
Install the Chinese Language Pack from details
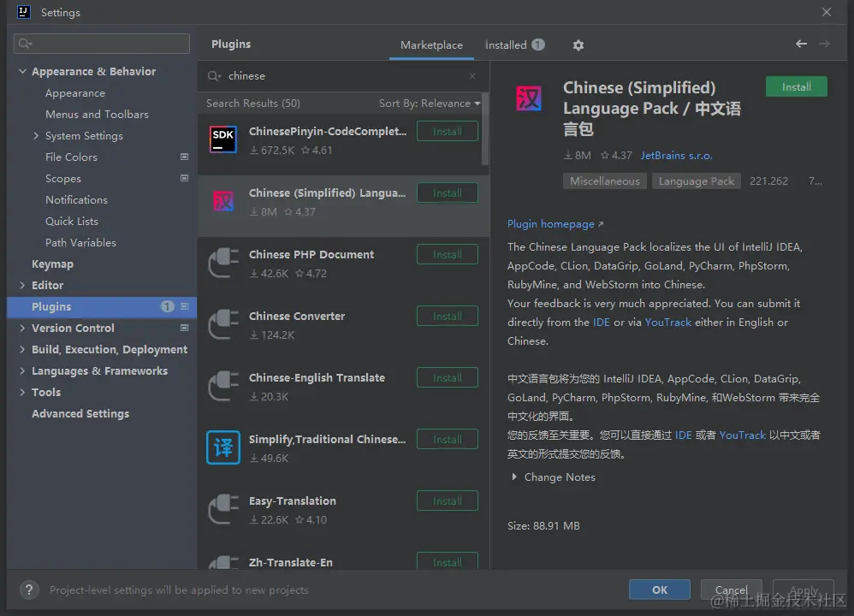pyautogui.click(x=797, y=86)
